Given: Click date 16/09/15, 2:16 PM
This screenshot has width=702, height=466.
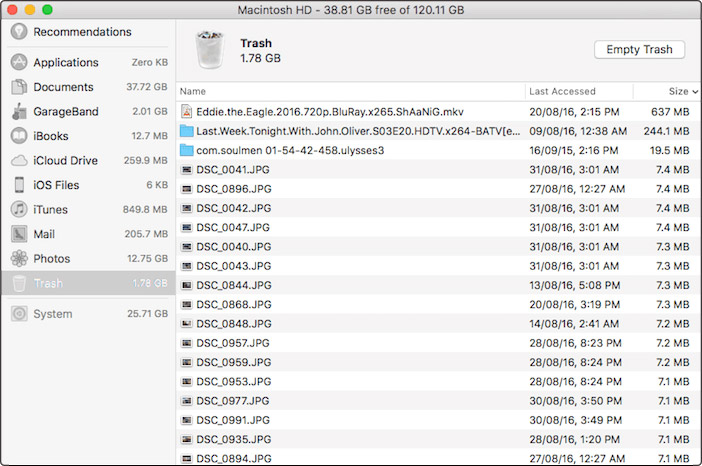Looking at the screenshot, I should coord(574,150).
